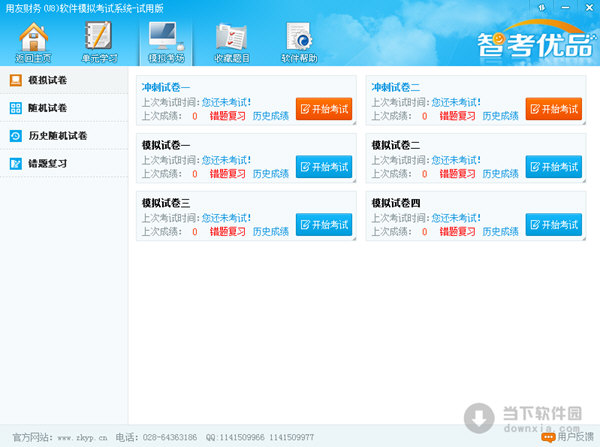Select 历史随机试卷 in sidebar menu

pyautogui.click(x=64, y=136)
